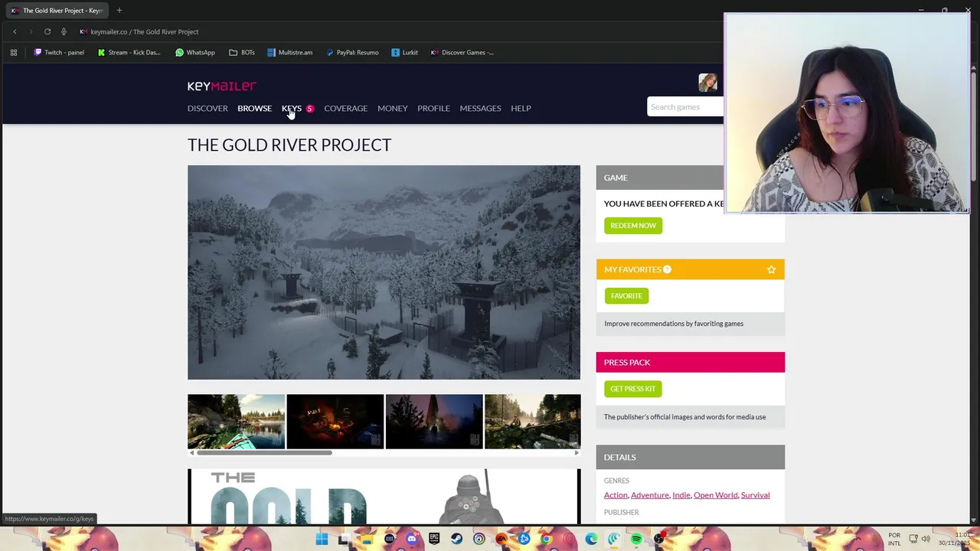This screenshot has width=980, height=551.
Task: Open the Multistre.am bookmark
Action: coord(289,52)
